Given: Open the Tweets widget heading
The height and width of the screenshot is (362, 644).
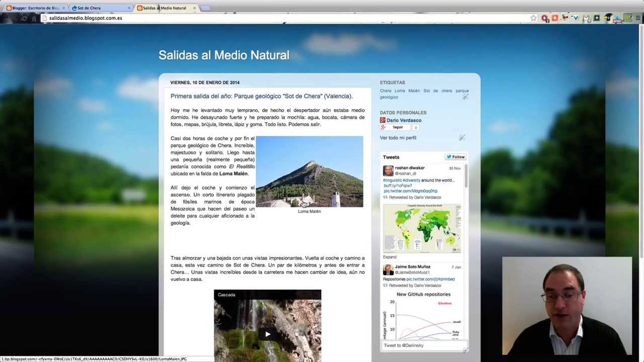Looking at the screenshot, I should [x=391, y=157].
